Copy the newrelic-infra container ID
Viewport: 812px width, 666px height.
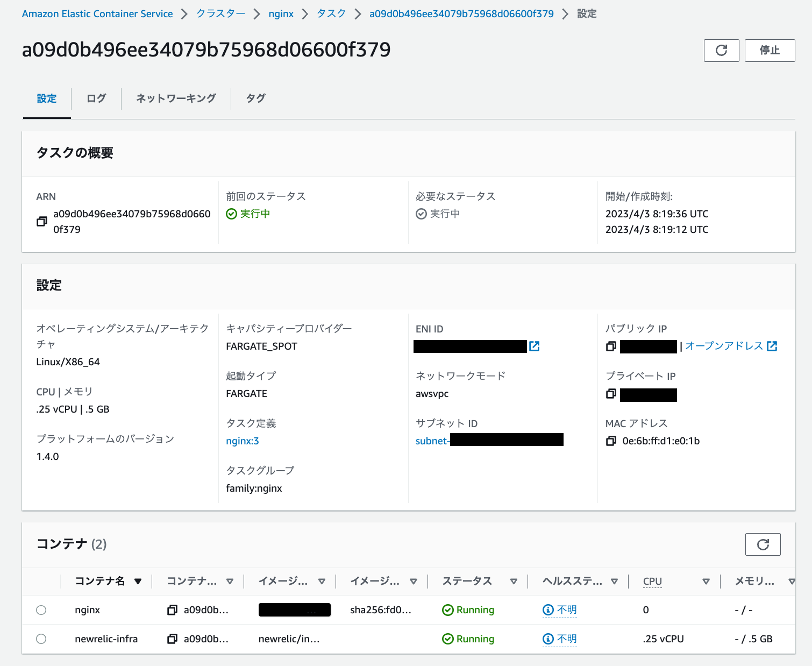172,639
